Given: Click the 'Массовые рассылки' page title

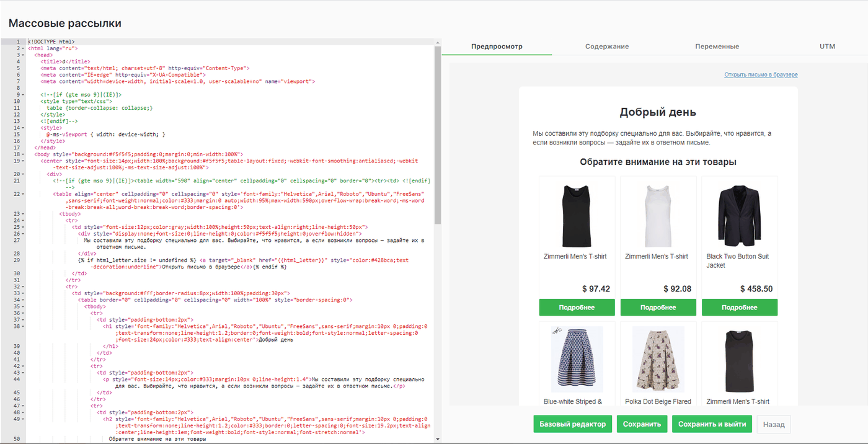Looking at the screenshot, I should coord(65,24).
